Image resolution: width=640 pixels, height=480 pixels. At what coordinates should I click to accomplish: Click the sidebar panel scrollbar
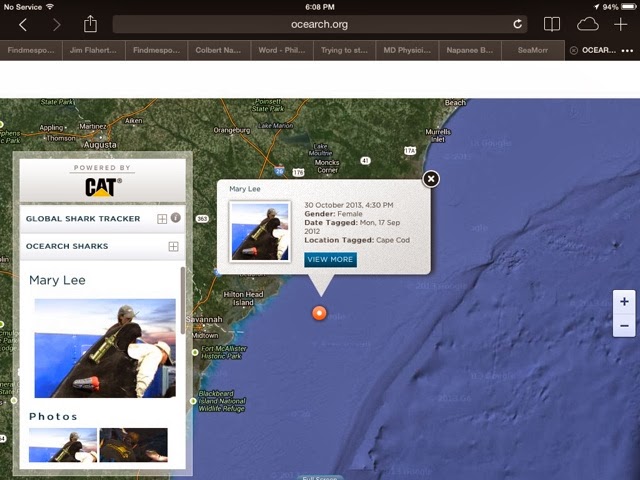(x=182, y=300)
